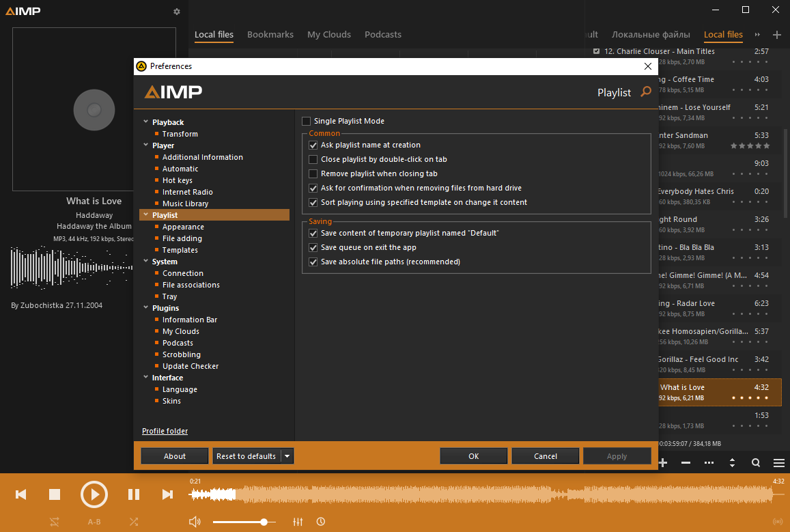The width and height of the screenshot is (790, 532).
Task: Click the About button
Action: [x=174, y=456]
